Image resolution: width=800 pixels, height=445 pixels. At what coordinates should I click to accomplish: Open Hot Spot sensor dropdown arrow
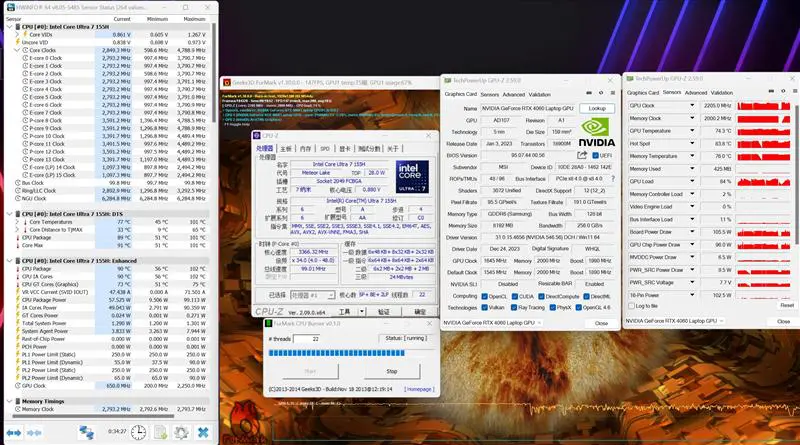(x=692, y=143)
